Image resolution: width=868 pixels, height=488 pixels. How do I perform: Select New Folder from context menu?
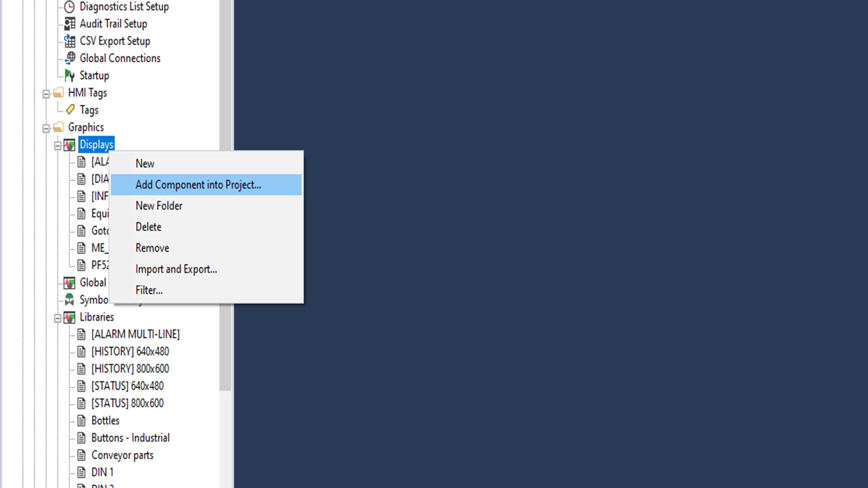click(x=158, y=206)
